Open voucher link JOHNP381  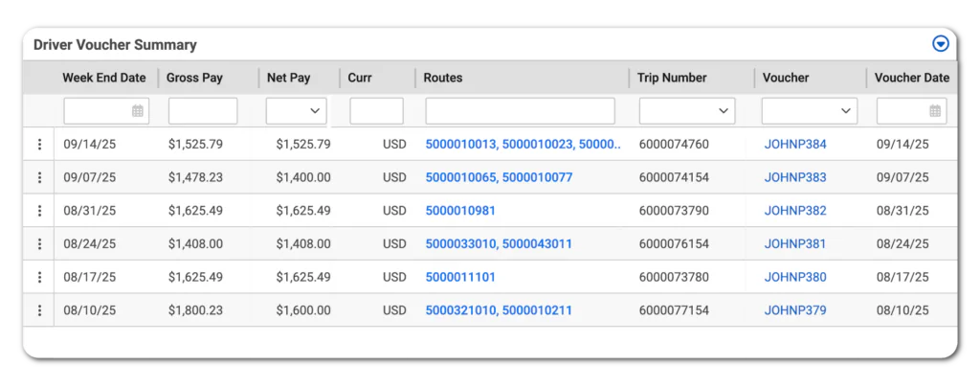[795, 244]
